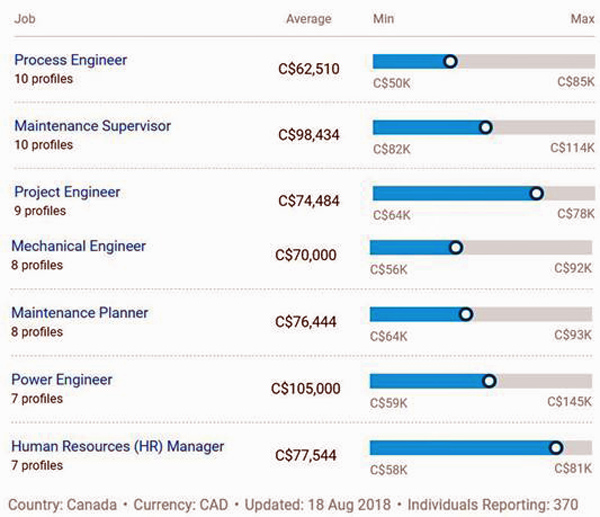Open the Maintenance Planner job link
Viewport: 600px width, 517px height.
79,313
